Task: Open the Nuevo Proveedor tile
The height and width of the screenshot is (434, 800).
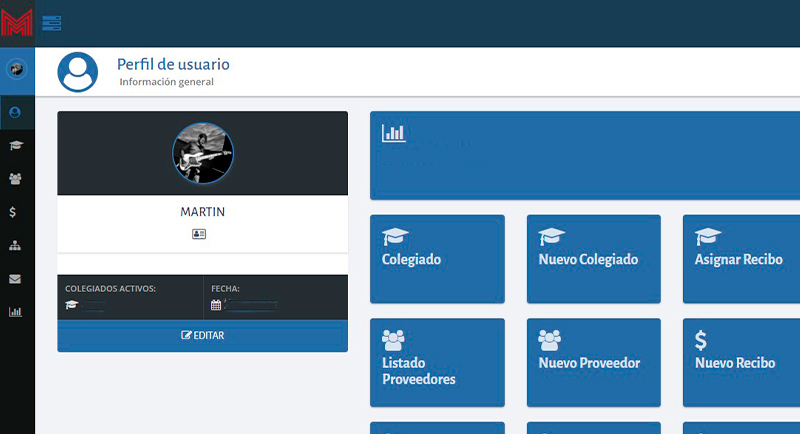Action: point(593,362)
